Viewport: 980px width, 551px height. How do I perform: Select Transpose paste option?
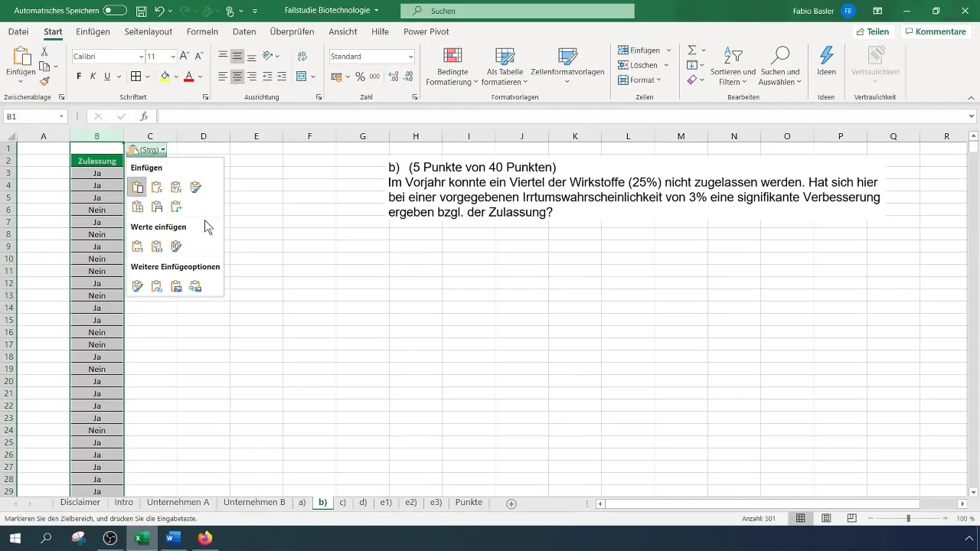click(x=176, y=207)
